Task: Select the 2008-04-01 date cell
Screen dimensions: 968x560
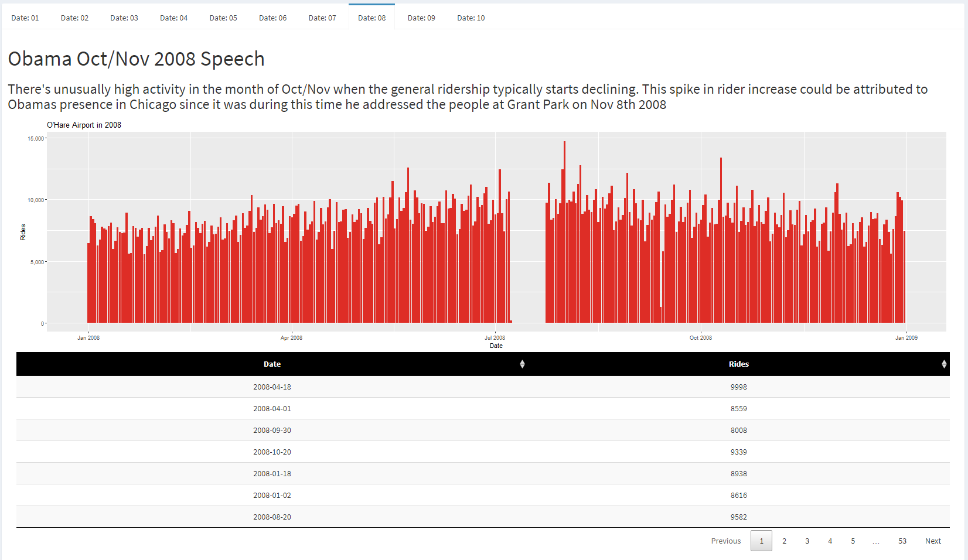Action: pyautogui.click(x=272, y=409)
